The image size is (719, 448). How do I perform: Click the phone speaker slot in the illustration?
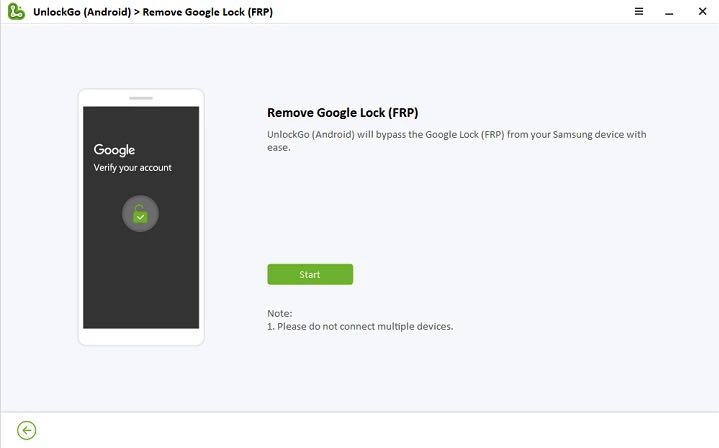[x=141, y=98]
